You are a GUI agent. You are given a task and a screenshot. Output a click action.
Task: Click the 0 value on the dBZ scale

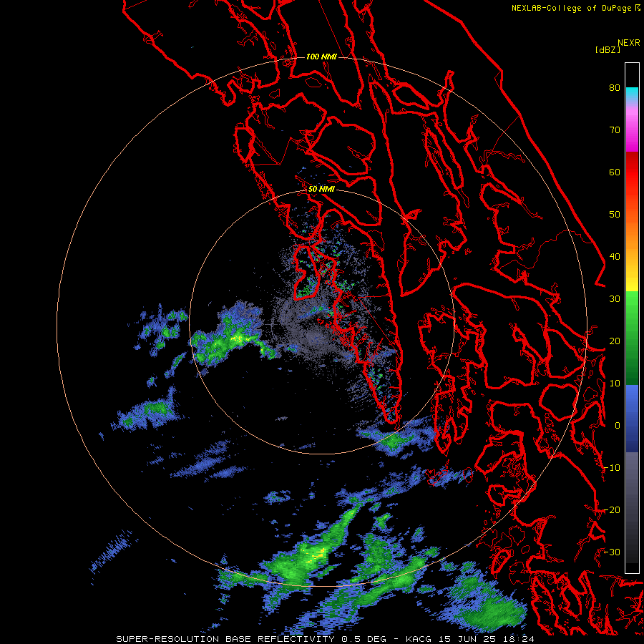(x=618, y=426)
